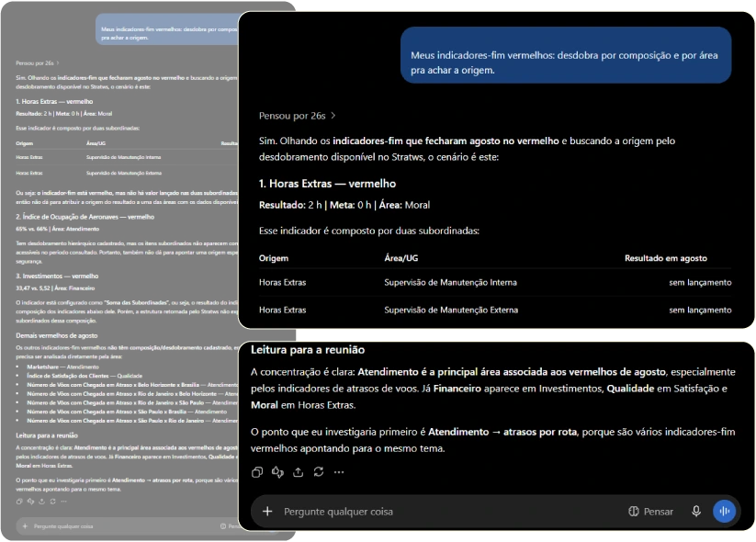
Task: Toggle the Pensar thinking mode button
Action: 650,511
